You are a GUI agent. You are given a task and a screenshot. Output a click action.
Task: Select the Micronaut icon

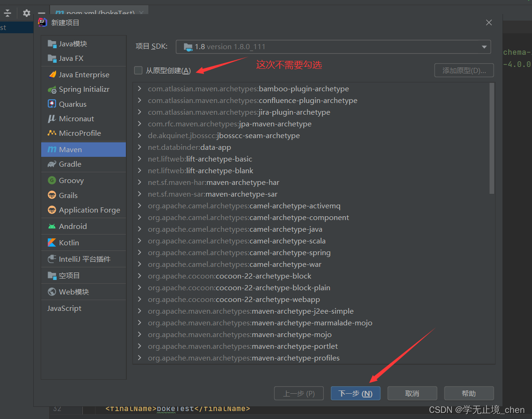point(52,118)
